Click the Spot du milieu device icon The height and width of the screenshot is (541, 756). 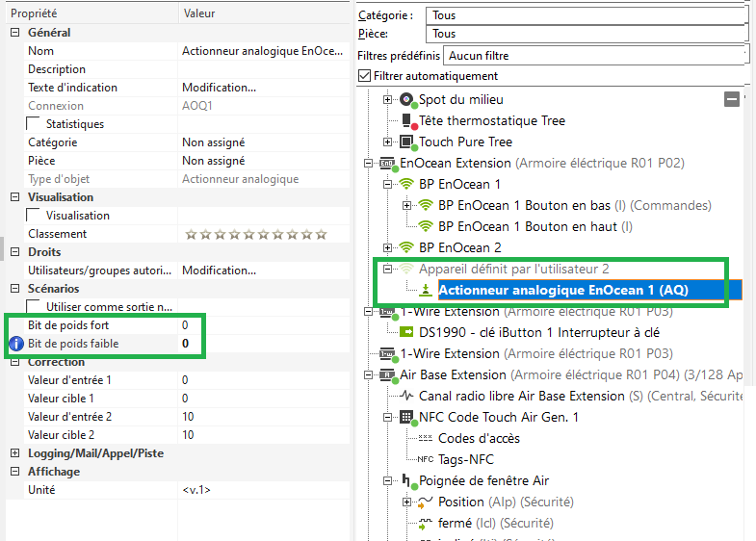coord(407,99)
